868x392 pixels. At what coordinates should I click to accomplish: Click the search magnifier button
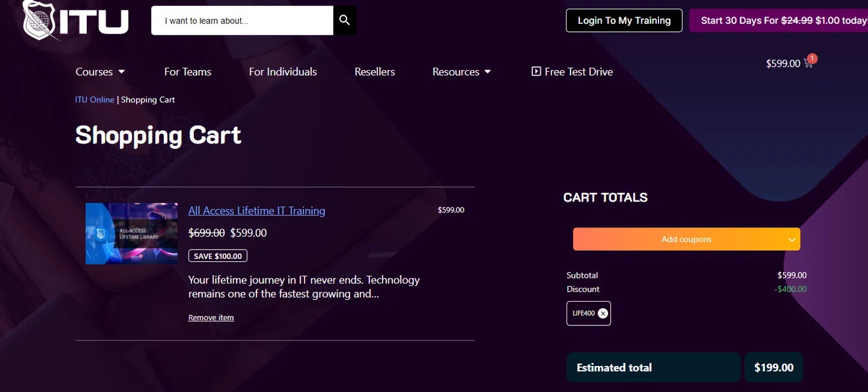345,20
